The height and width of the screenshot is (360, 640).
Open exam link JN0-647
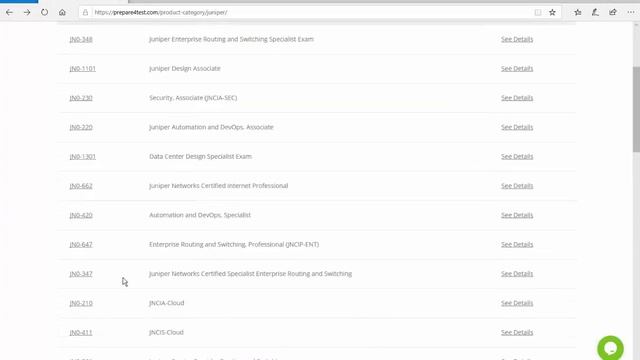click(81, 244)
